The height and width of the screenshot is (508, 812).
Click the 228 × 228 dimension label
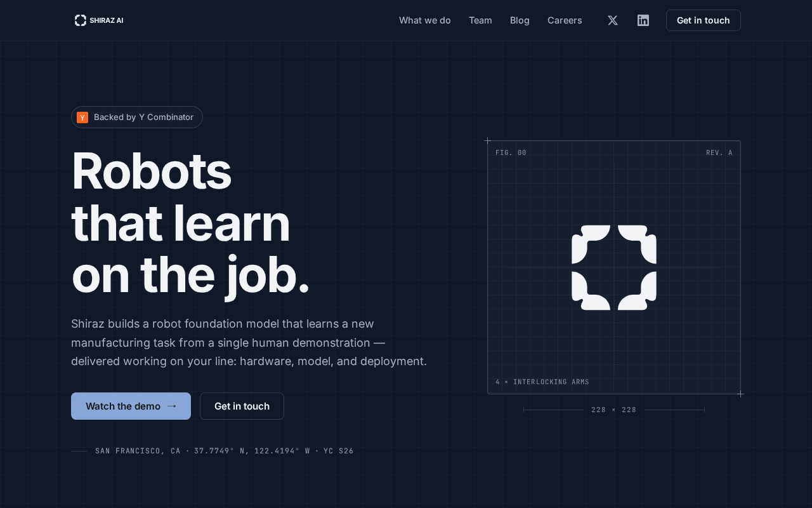point(614,410)
